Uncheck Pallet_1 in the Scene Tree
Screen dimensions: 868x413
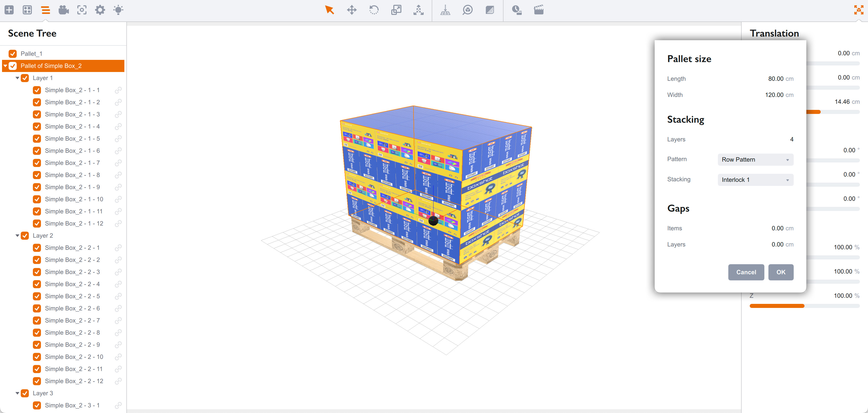coord(12,54)
